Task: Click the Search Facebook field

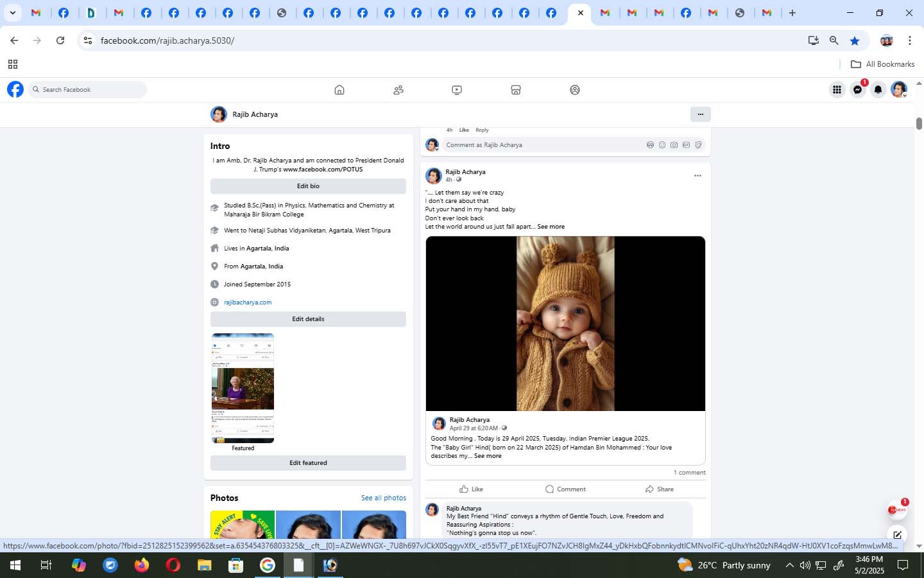Action: [87, 90]
